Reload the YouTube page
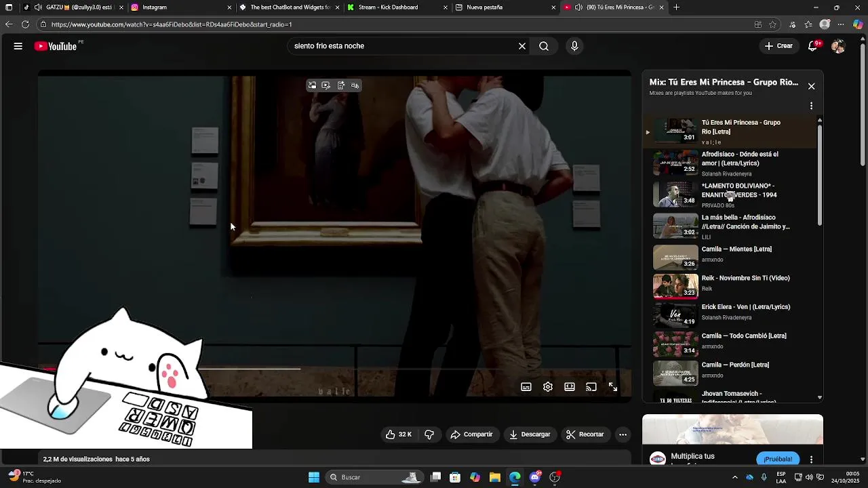868x488 pixels. (25, 24)
